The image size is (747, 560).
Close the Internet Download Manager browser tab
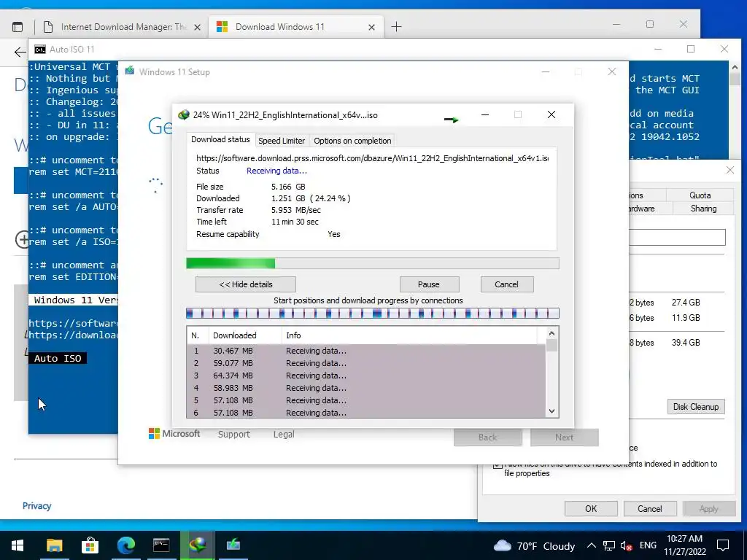[x=197, y=27]
